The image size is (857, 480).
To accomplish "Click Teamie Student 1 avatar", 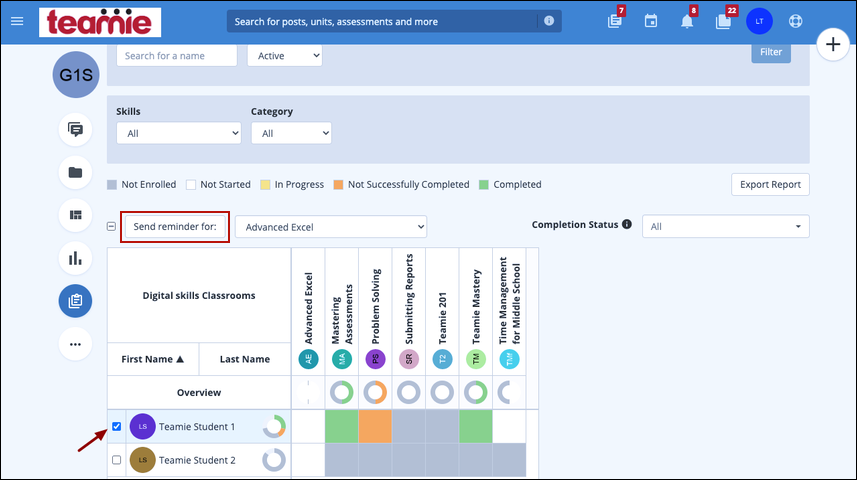I will pyautogui.click(x=143, y=426).
